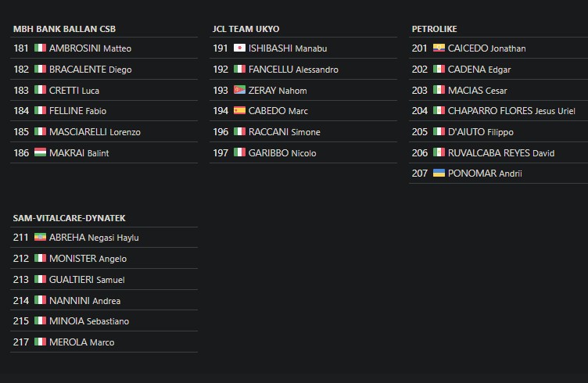588x383 pixels.
Task: Open rider NANNINI Andrea's profile
Action: click(84, 301)
